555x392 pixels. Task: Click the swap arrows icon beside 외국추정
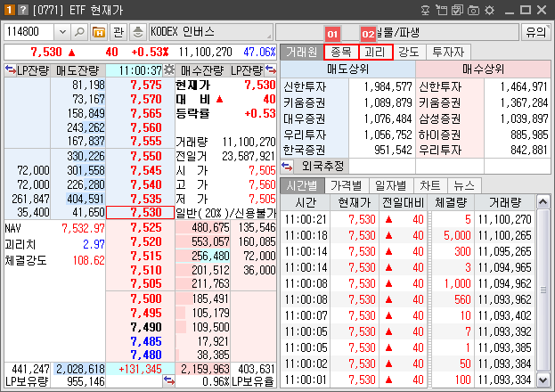point(287,166)
